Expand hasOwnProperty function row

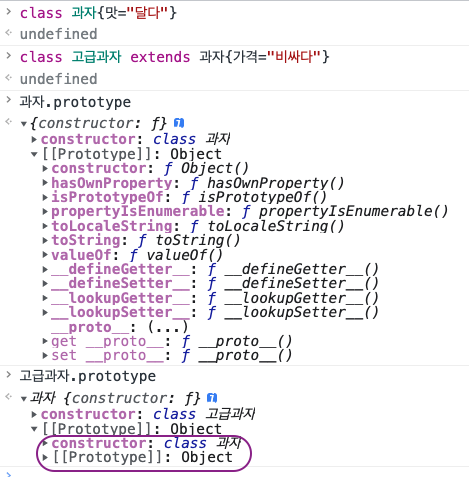(x=45, y=183)
